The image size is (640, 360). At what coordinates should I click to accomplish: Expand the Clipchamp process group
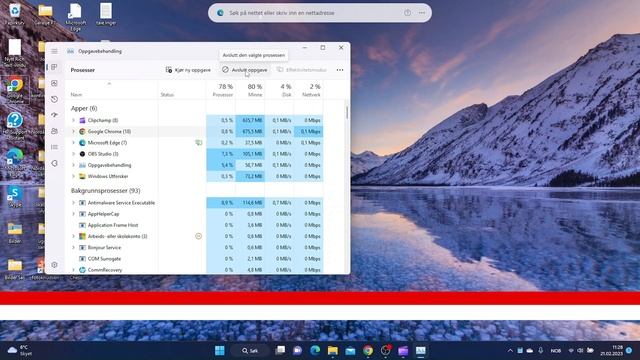pyautogui.click(x=73, y=120)
